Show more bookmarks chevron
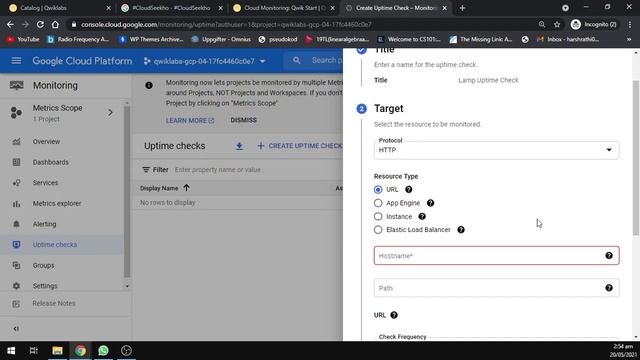The width and height of the screenshot is (640, 360). point(629,39)
